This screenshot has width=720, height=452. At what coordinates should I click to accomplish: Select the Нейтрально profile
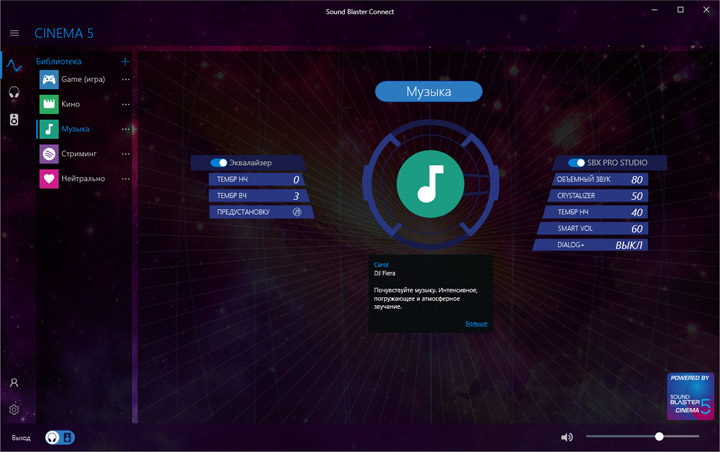[83, 179]
